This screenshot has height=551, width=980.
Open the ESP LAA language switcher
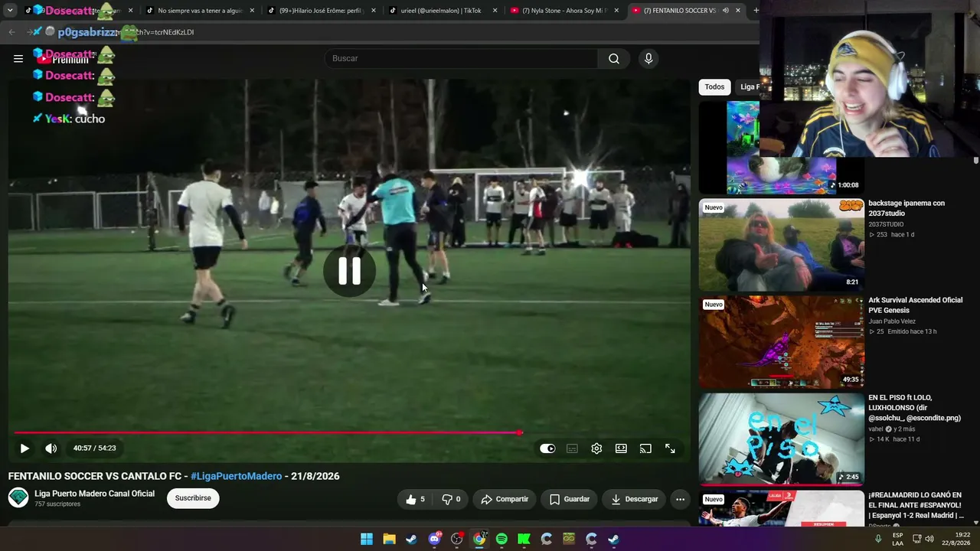(897, 539)
